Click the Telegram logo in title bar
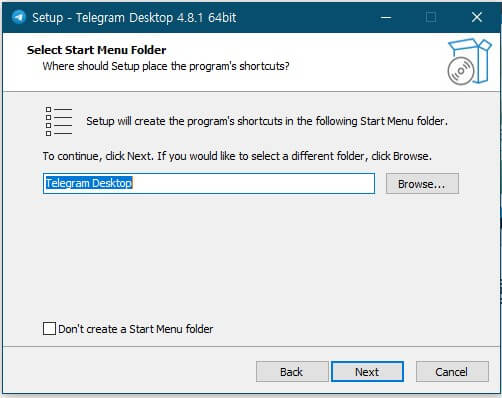502x398 pixels. point(19,17)
